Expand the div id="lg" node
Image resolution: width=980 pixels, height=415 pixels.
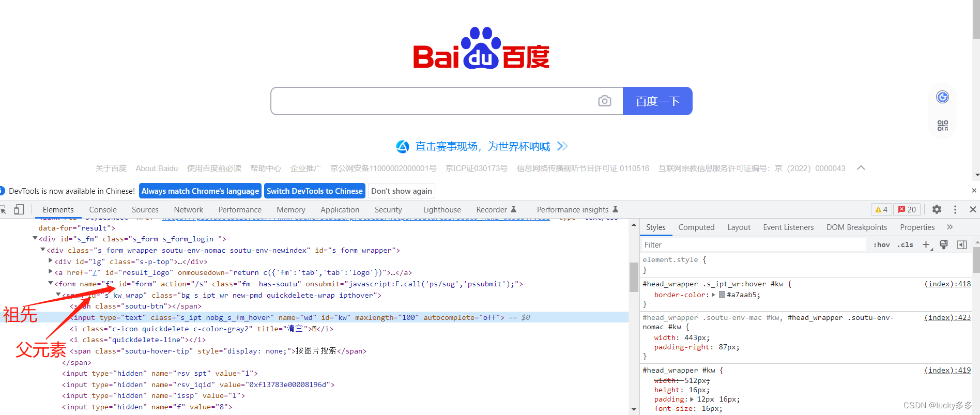[51, 260]
